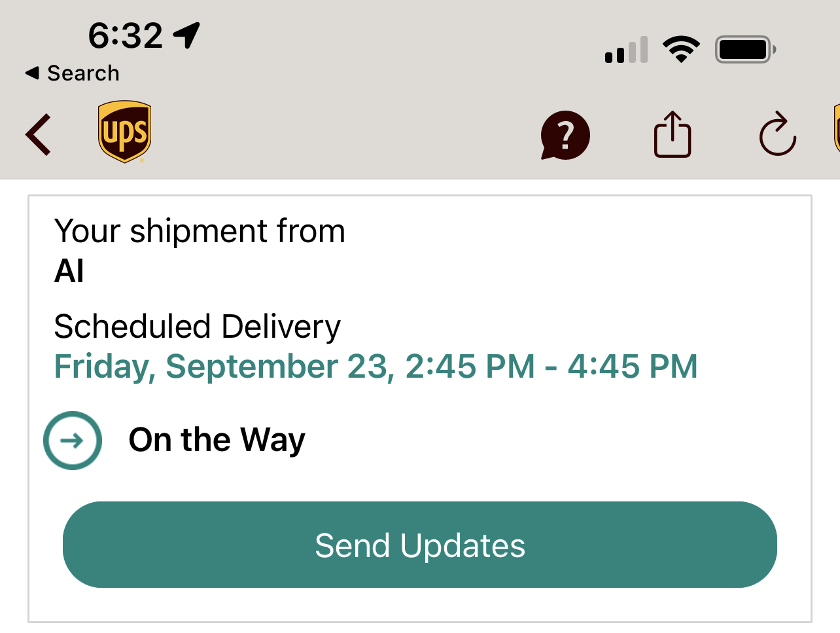
Task: Tap the UPS shield logo
Action: (124, 132)
